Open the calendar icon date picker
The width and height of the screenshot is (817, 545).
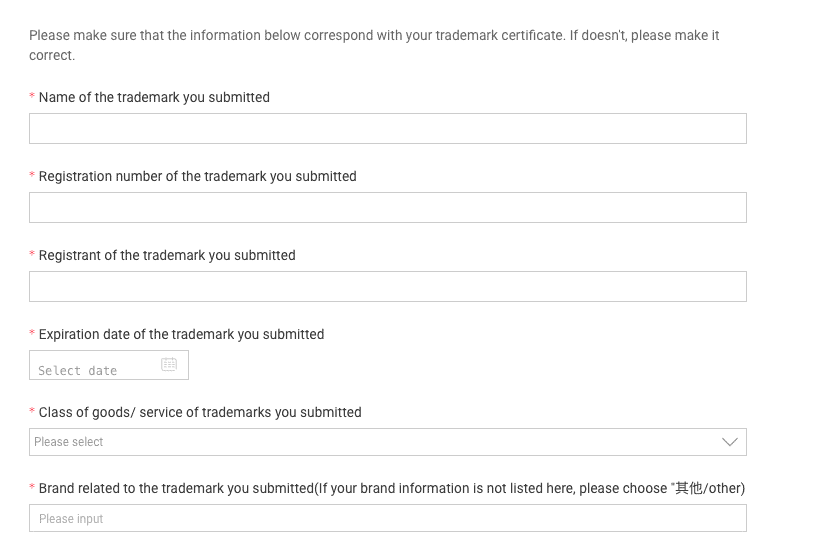169,365
